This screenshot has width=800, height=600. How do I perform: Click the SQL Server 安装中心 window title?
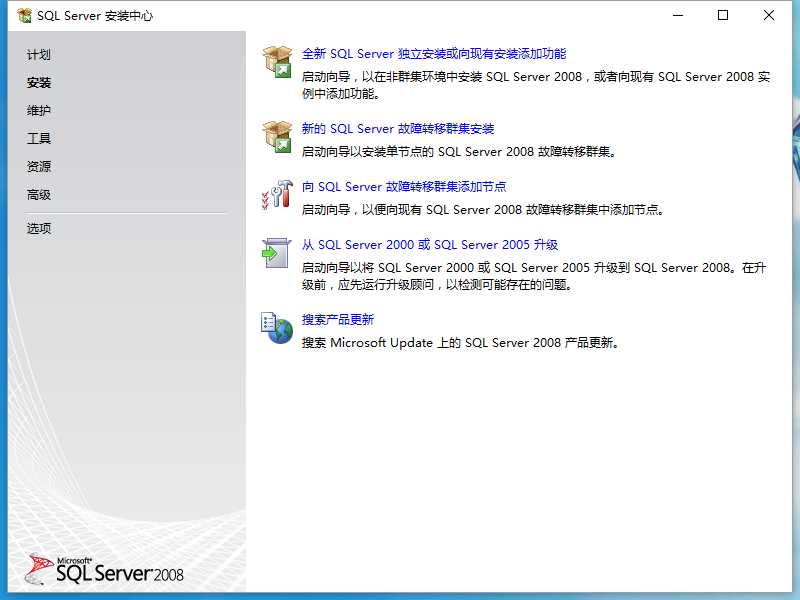coord(95,16)
